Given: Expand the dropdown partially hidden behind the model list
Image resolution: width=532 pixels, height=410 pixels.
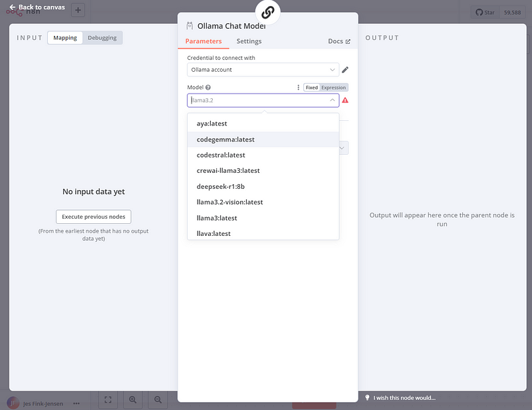Looking at the screenshot, I should (342, 148).
